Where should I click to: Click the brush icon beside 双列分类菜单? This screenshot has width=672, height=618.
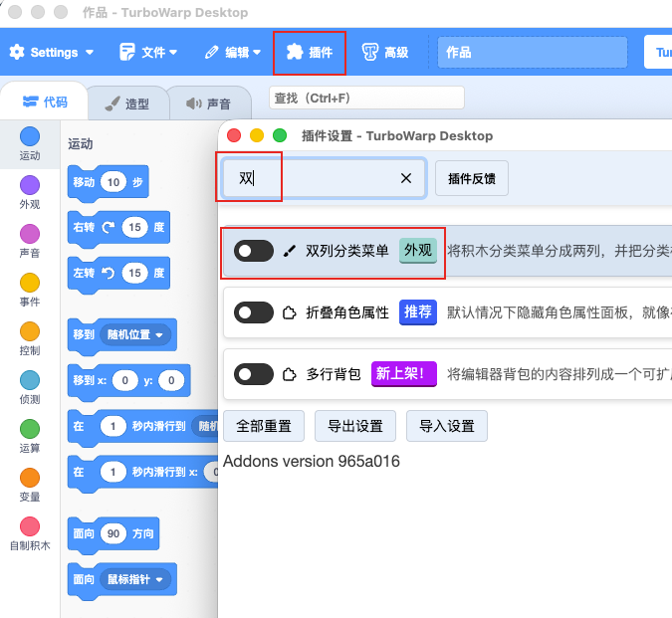[x=290, y=251]
